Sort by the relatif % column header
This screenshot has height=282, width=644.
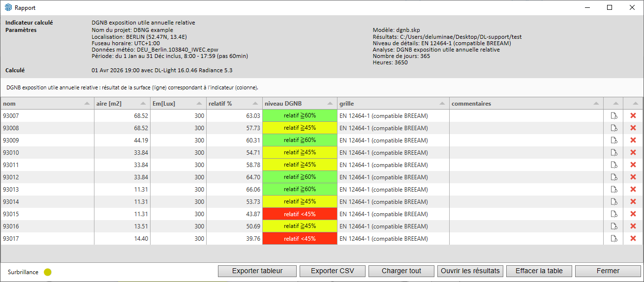234,104
